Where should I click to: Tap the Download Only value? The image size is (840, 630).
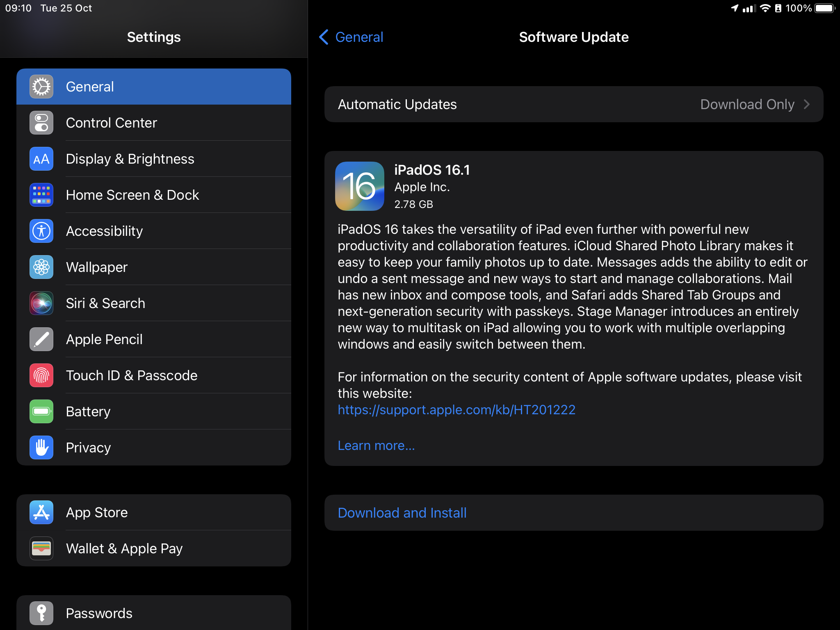pyautogui.click(x=747, y=104)
